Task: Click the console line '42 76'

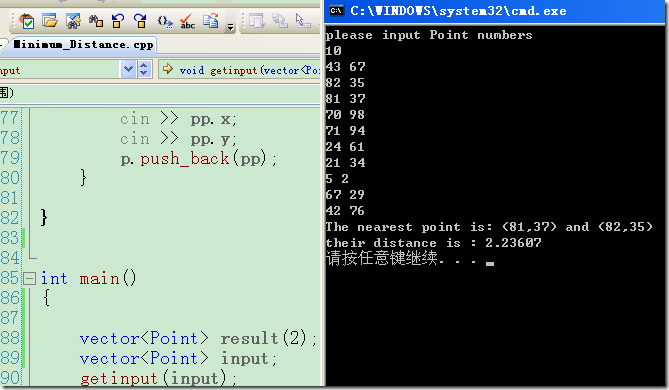Action: click(345, 211)
